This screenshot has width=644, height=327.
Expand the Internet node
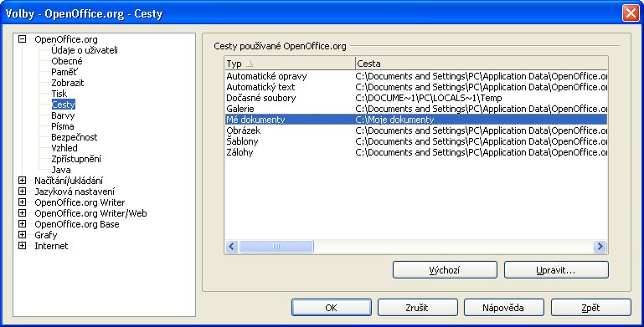tap(22, 246)
